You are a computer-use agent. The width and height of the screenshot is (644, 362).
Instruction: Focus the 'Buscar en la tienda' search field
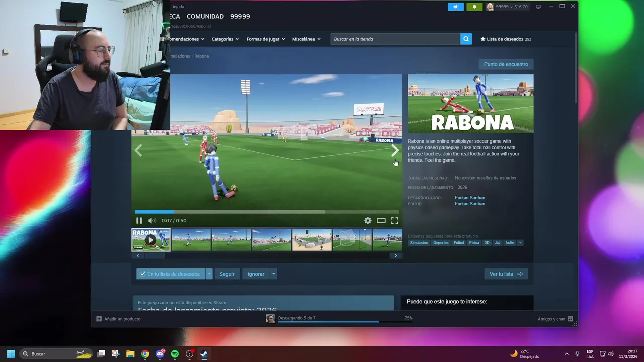coord(395,39)
